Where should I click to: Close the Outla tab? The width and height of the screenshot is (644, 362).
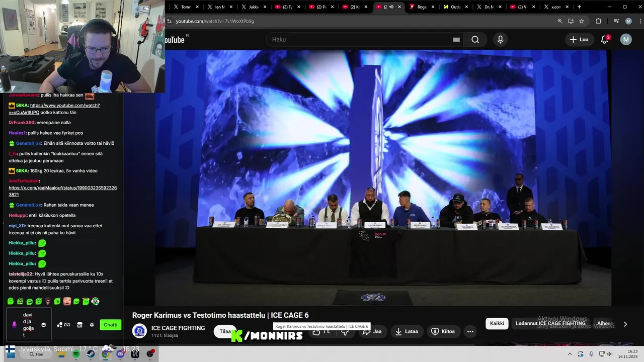coord(467,7)
